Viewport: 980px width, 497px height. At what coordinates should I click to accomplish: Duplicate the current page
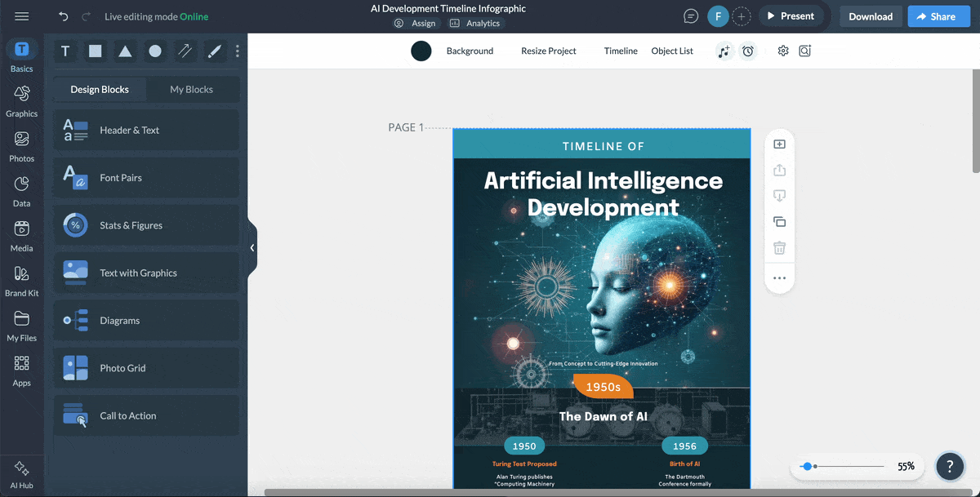coord(779,221)
